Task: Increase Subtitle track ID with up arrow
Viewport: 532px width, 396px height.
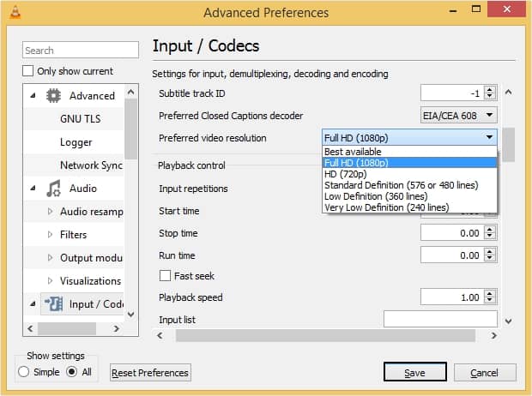Action: [x=490, y=89]
